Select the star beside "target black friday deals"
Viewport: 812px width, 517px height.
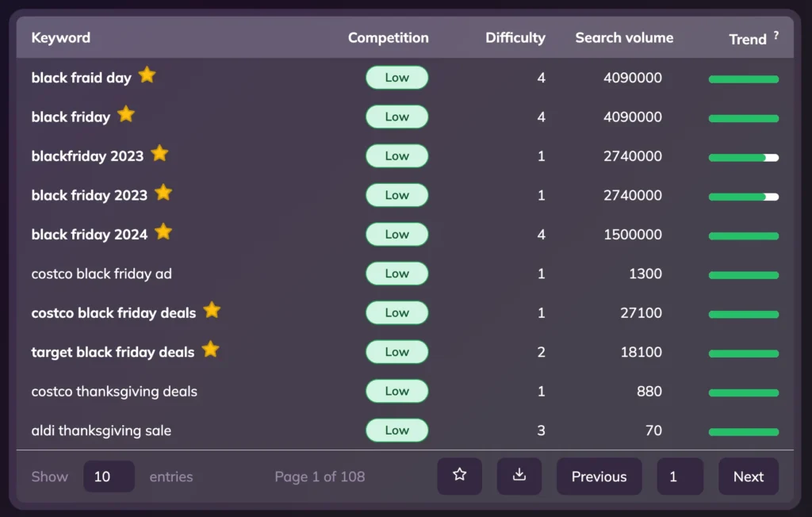tap(210, 349)
